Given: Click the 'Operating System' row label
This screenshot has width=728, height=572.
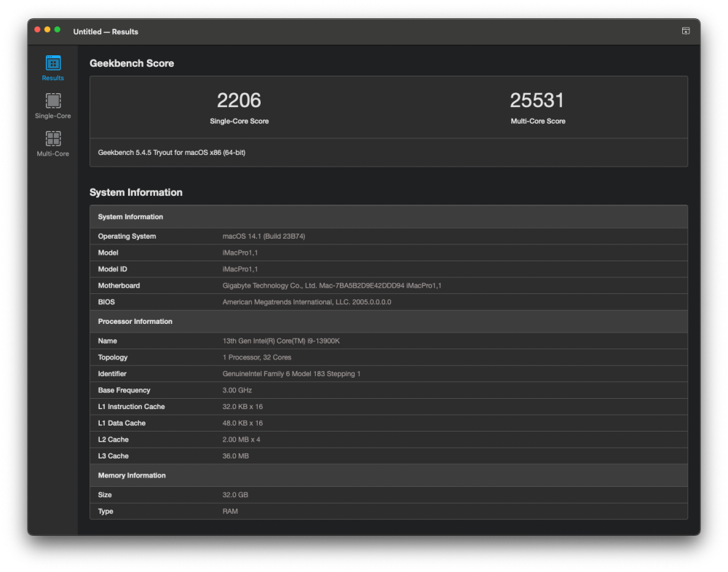Looking at the screenshot, I should 127,237.
